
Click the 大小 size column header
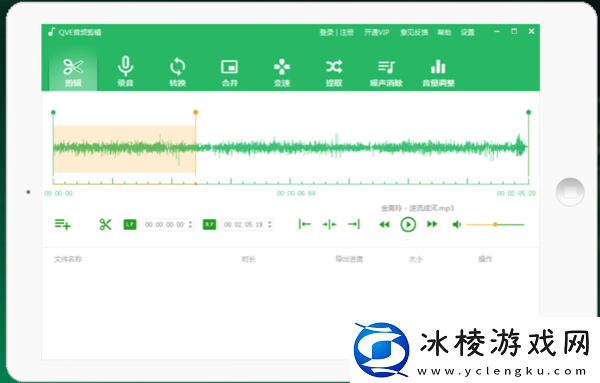click(416, 259)
